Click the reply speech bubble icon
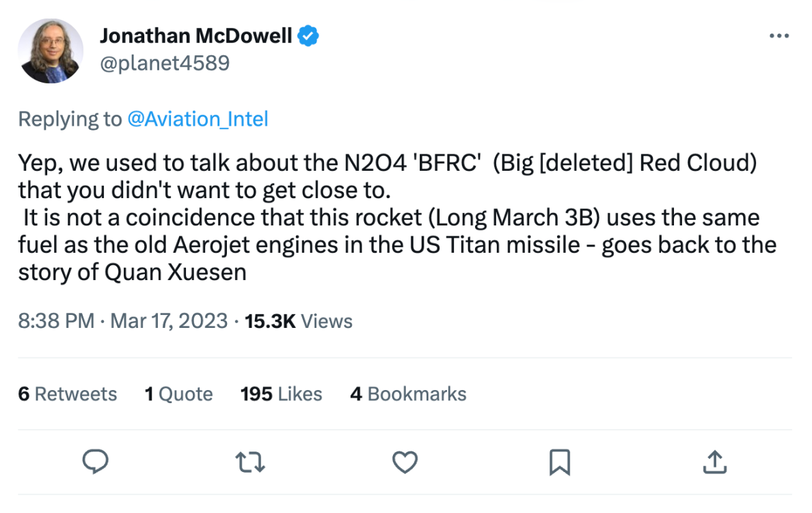Viewport: 812px width, 513px height. [x=96, y=462]
